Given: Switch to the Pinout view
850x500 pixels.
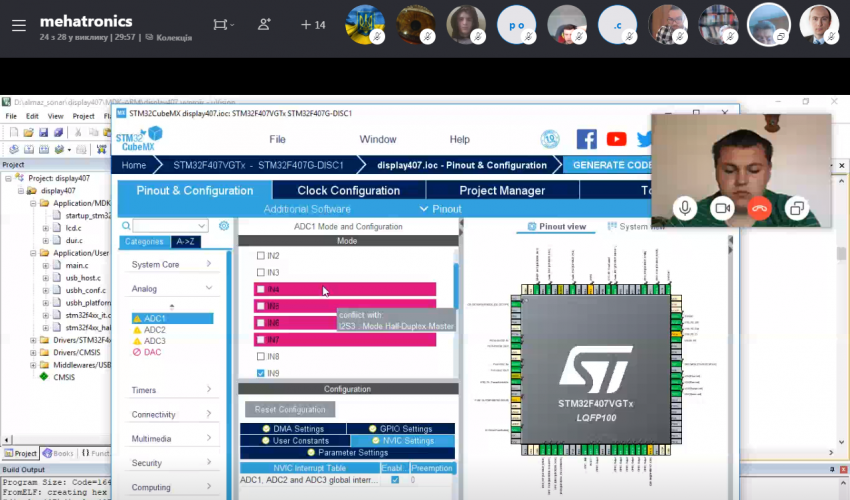Looking at the screenshot, I should pos(557,227).
